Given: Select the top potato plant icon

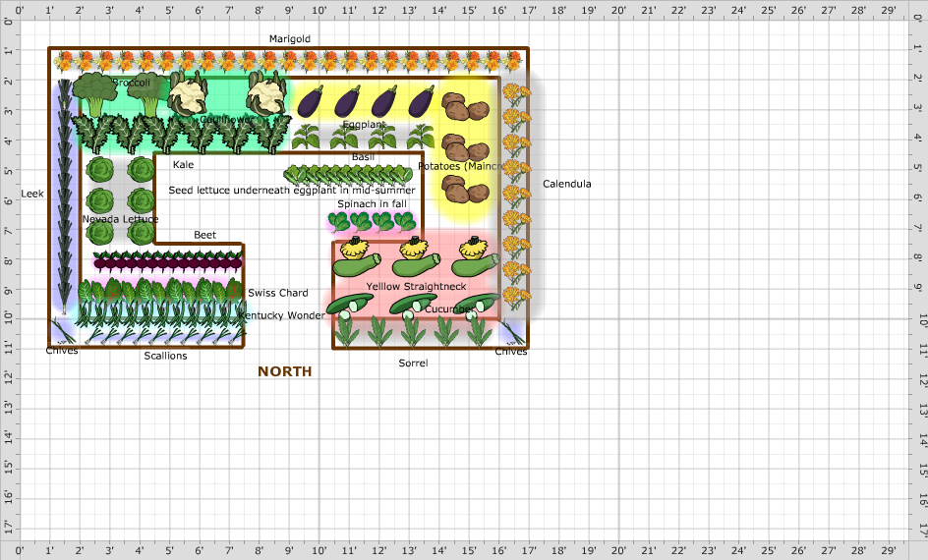Looking at the screenshot, I should 453,104.
